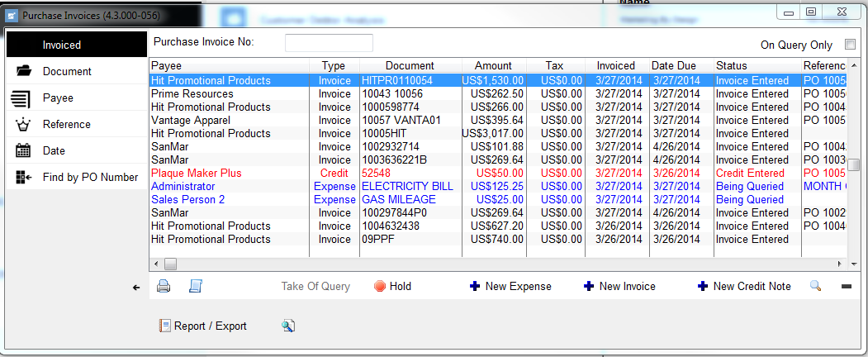This screenshot has height=357, width=868.
Task: Click document 100297844P0
Action: point(394,212)
